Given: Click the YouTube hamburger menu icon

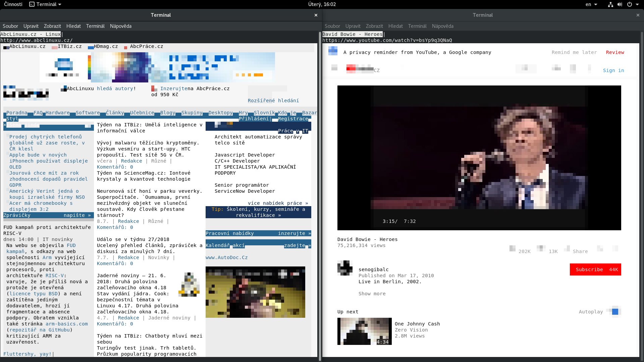Looking at the screenshot, I should coord(334,68).
